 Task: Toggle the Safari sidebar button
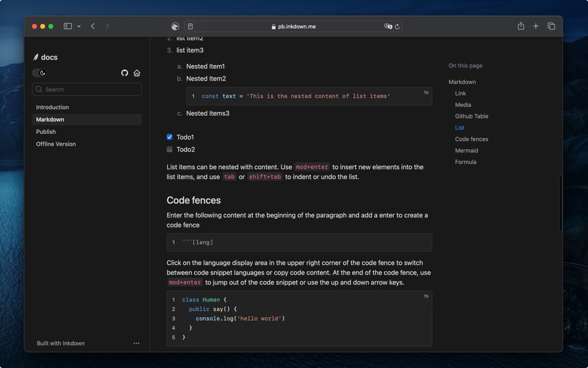67,26
